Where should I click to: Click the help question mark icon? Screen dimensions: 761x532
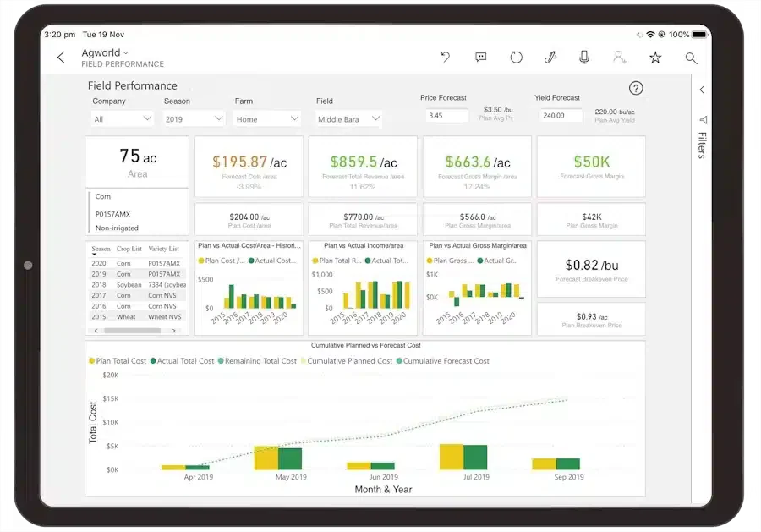[636, 88]
